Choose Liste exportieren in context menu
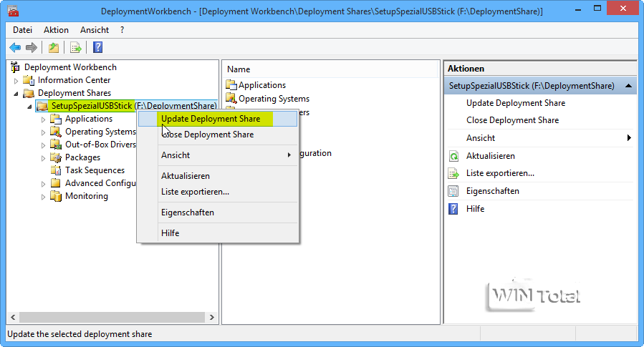The width and height of the screenshot is (644, 347). [x=218, y=192]
